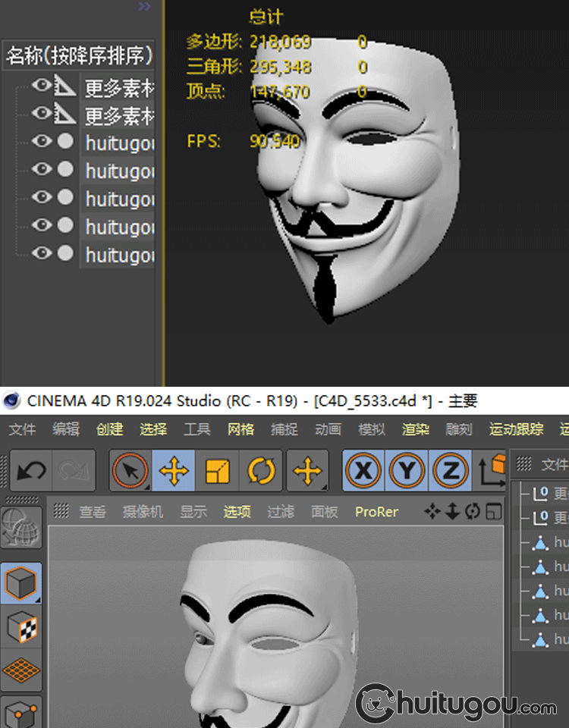569x728 pixels.
Task: Open the 运动跟踪 menu
Action: 516,429
